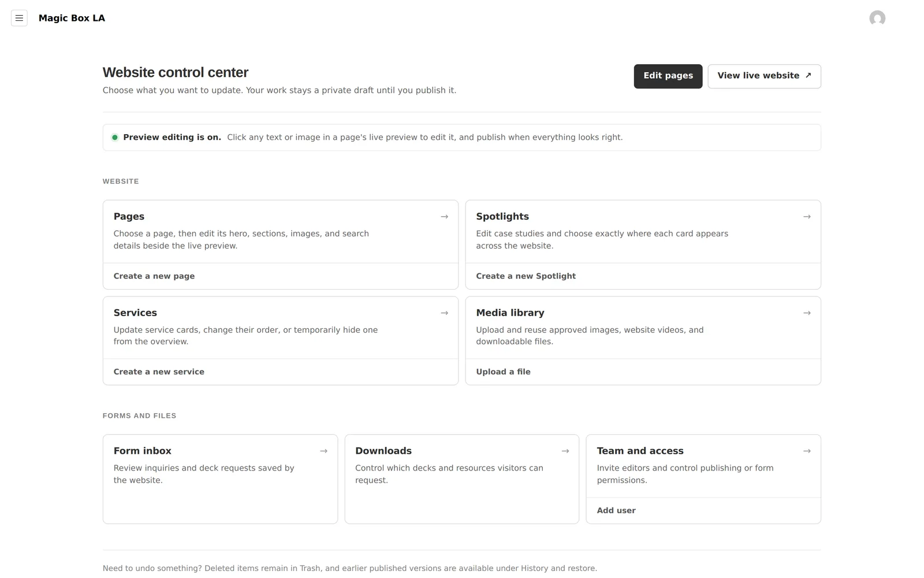Open the hamburger menu
The height and width of the screenshot is (578, 924).
pos(19,18)
